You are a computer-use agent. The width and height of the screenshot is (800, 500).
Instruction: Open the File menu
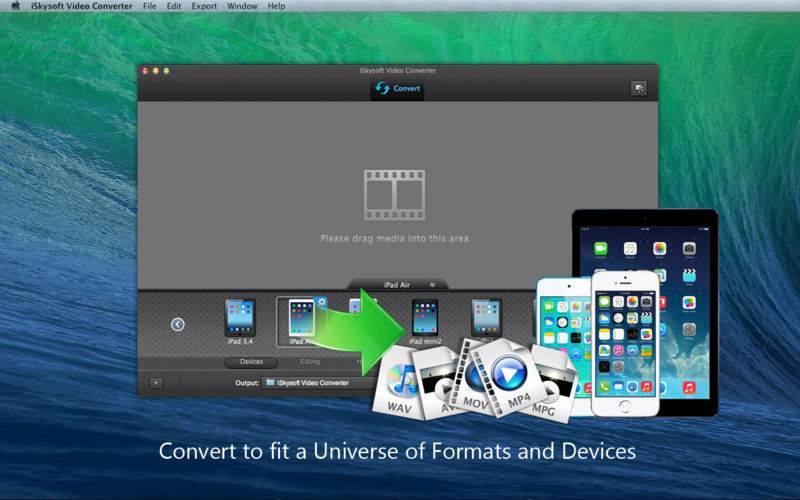(x=149, y=6)
